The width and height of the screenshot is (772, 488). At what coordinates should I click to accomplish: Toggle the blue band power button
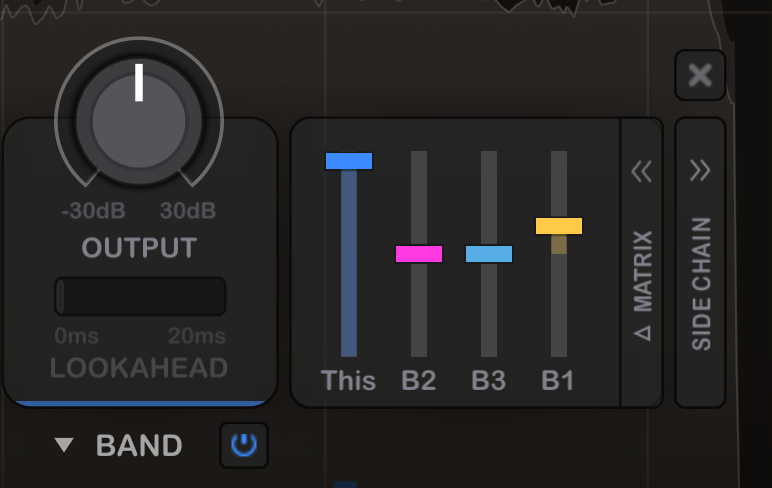244,445
